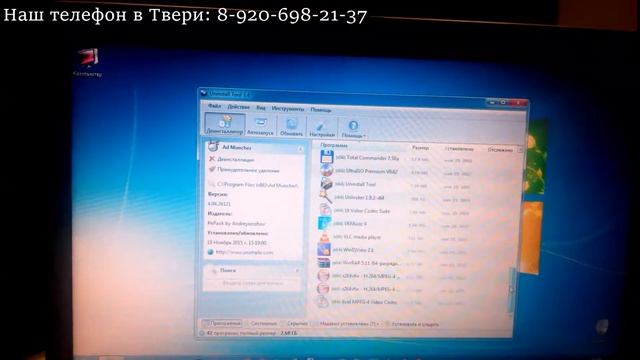Open the Действие menu

[238, 107]
